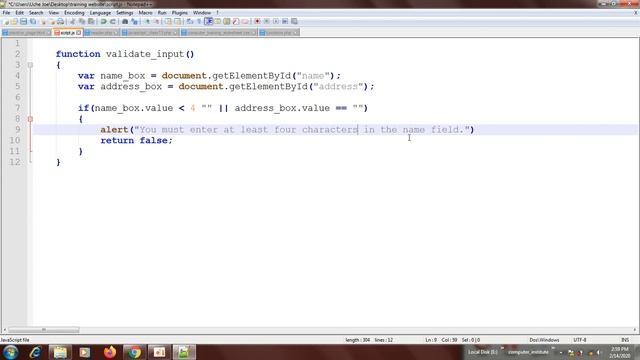Viewport: 640px width, 360px height.
Task: Open Folder as Workspace toolbar icon
Action: [245, 21]
